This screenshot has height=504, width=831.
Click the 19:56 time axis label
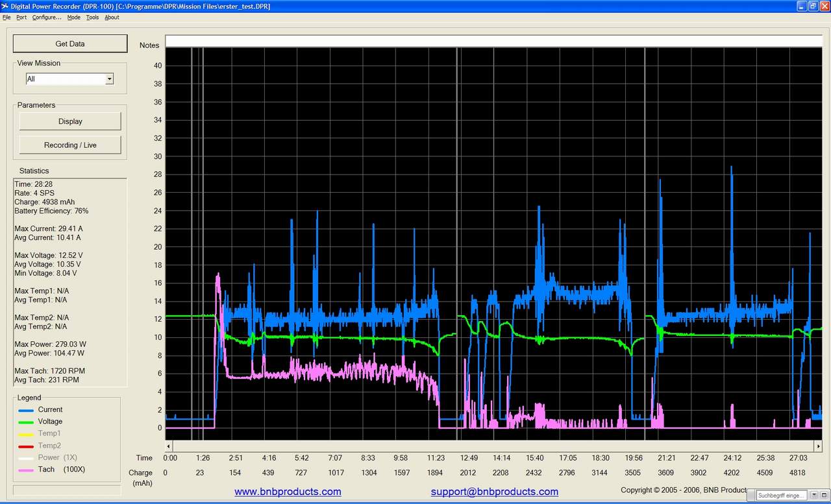(633, 458)
